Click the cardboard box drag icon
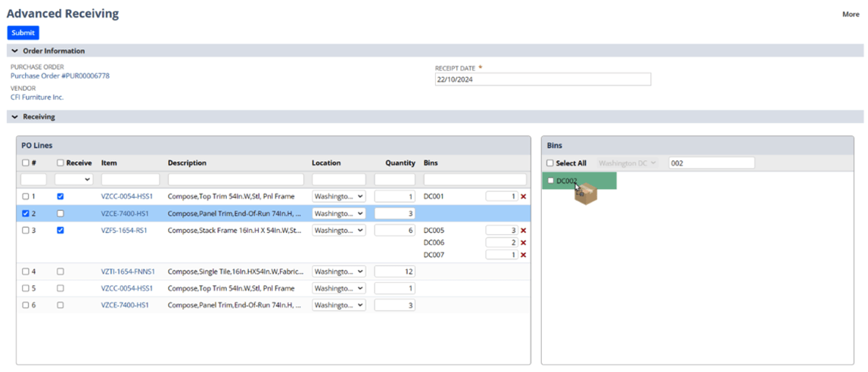This screenshot has height=372, width=868. point(586,194)
